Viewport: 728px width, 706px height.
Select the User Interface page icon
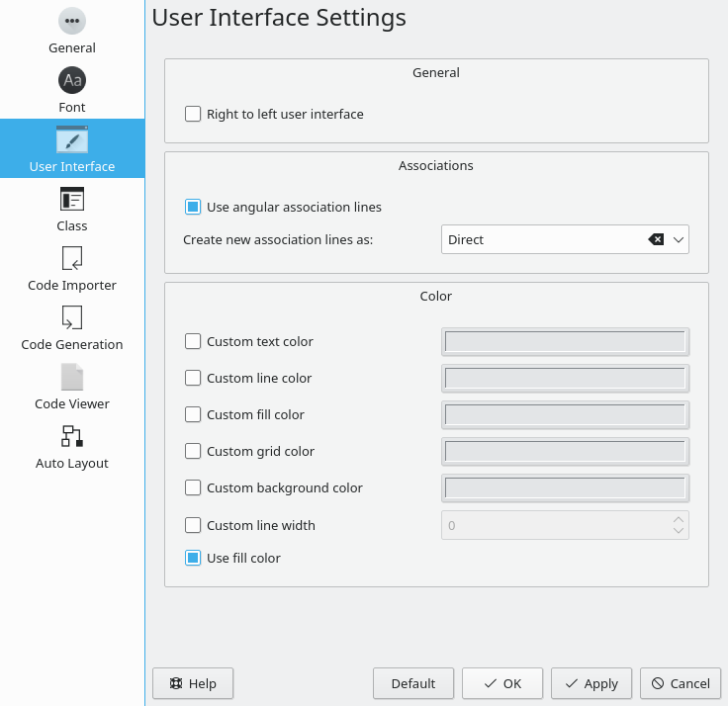pyautogui.click(x=72, y=139)
